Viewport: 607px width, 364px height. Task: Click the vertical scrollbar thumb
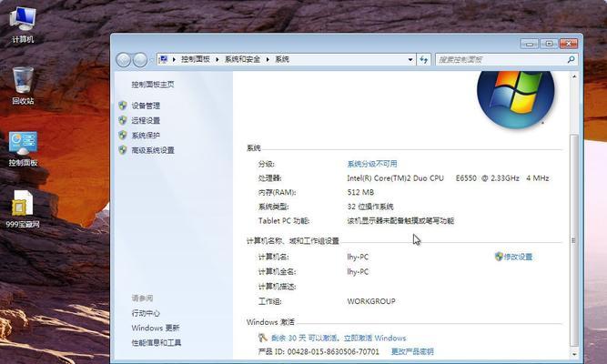[x=574, y=240]
